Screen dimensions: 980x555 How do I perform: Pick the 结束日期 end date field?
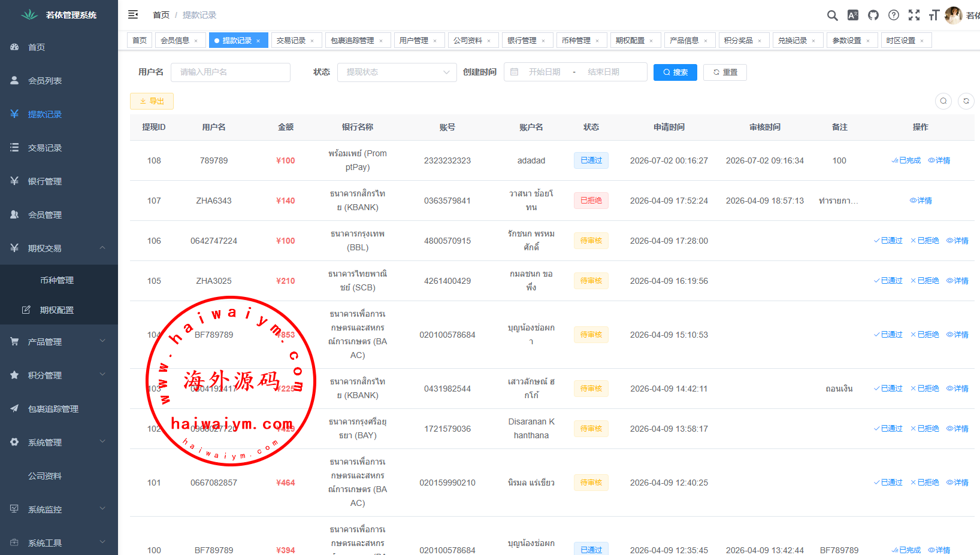pyautogui.click(x=604, y=72)
